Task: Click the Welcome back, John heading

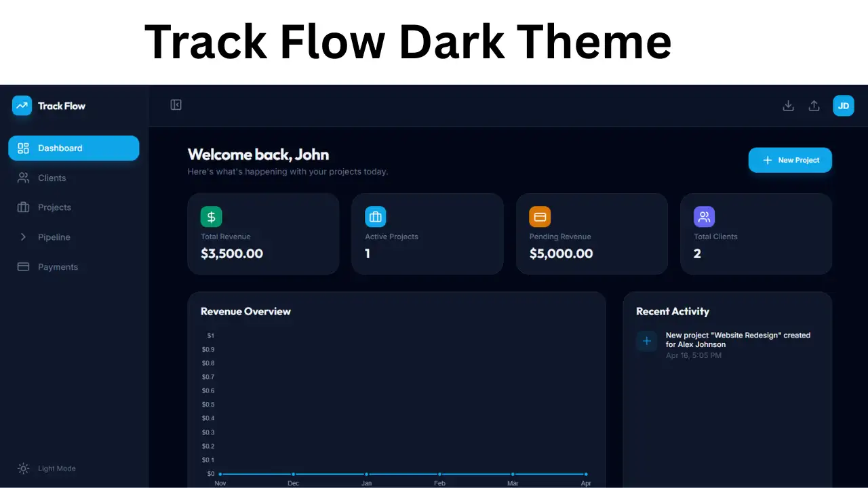Action: click(258, 155)
